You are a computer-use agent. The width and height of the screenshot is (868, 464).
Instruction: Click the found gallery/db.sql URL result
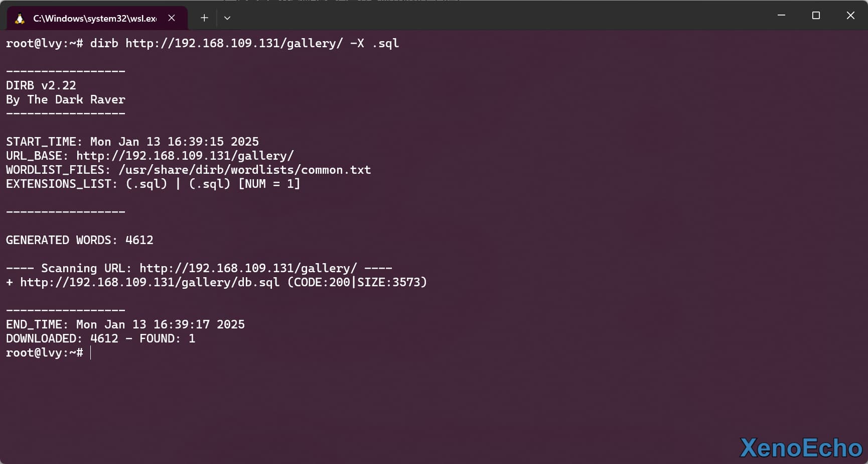click(x=150, y=282)
